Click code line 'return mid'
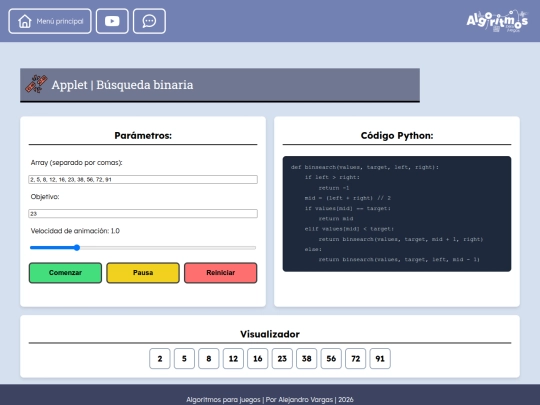540x405 pixels. [336, 218]
